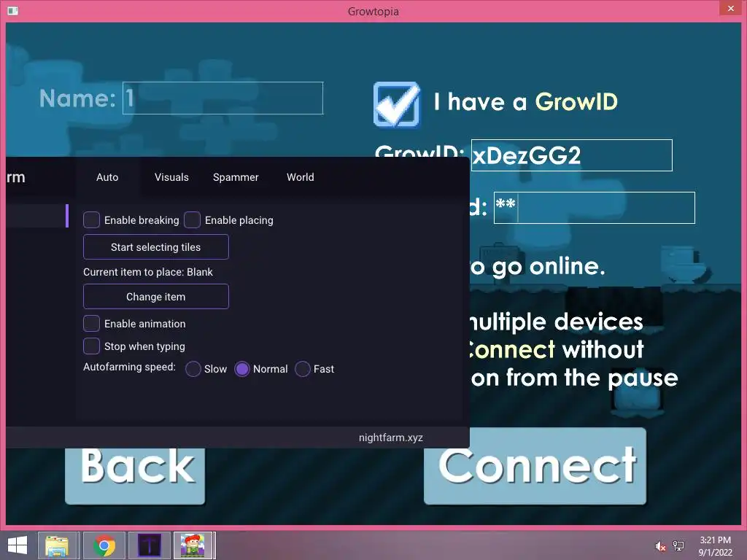Click the password input field
This screenshot has height=560, width=747.
(x=595, y=208)
